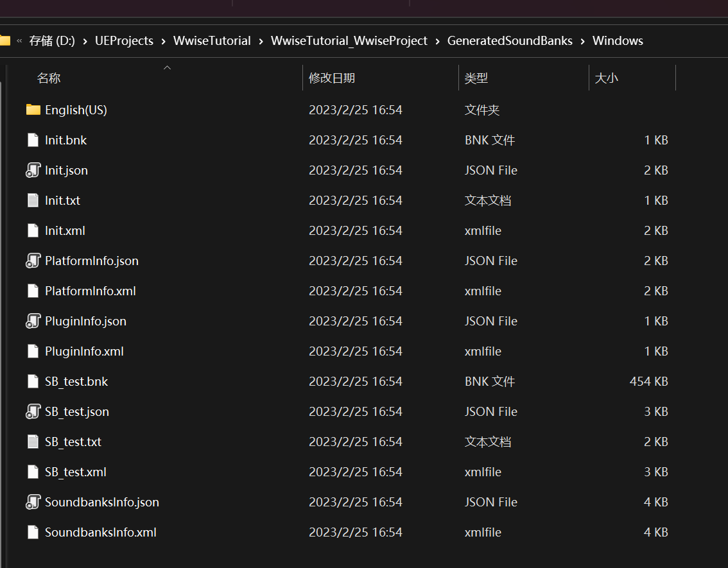Click the SB_test.bnk file icon

click(x=33, y=381)
